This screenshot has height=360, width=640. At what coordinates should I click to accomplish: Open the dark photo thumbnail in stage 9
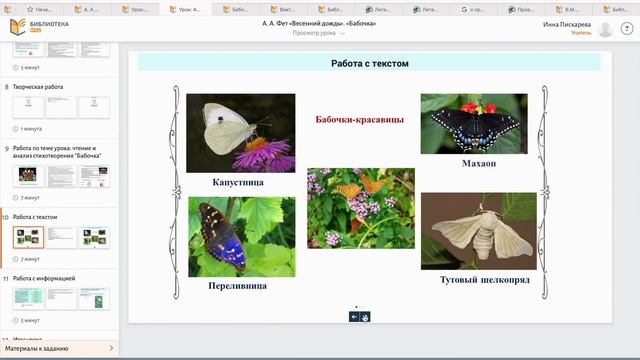coord(28,176)
